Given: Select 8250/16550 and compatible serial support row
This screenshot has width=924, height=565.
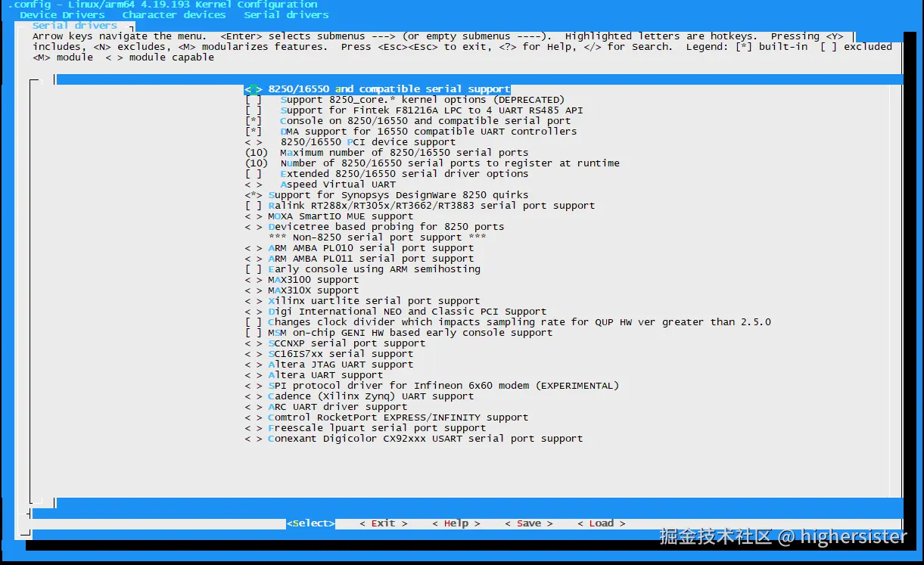Looking at the screenshot, I should click(377, 89).
